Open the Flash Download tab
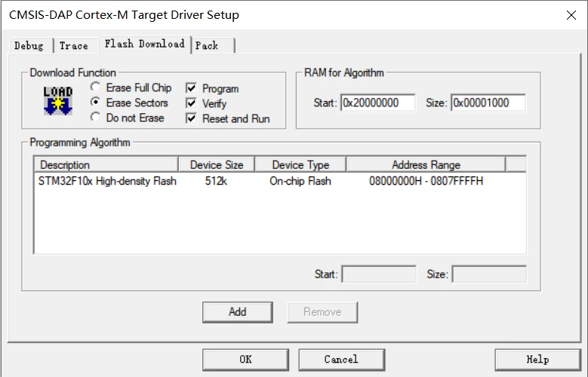The image size is (588, 377). tap(145, 44)
